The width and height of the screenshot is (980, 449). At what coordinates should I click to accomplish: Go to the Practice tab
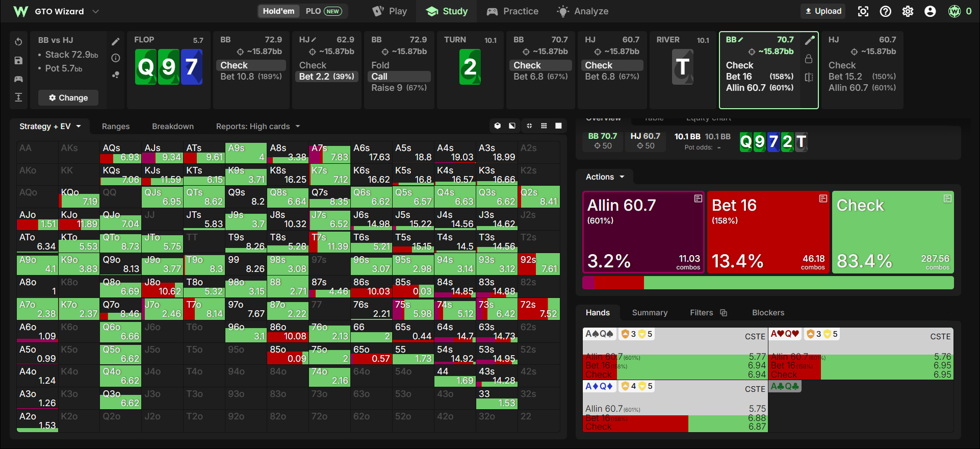point(512,11)
